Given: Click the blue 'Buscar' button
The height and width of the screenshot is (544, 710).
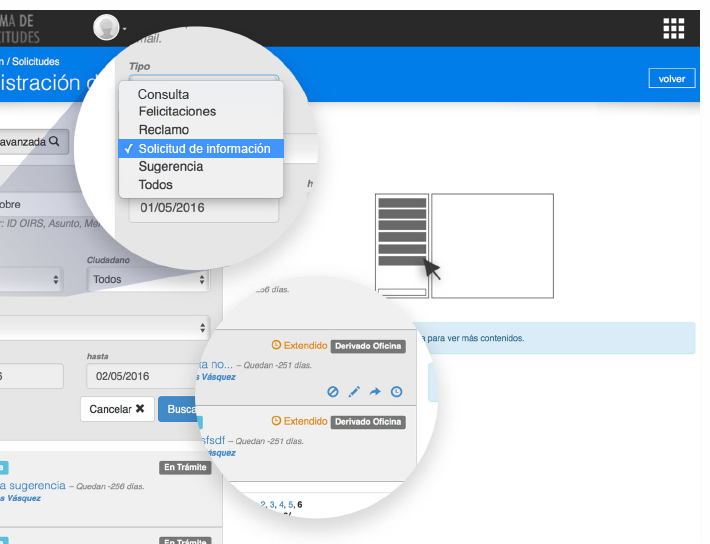Looking at the screenshot, I should [x=179, y=409].
